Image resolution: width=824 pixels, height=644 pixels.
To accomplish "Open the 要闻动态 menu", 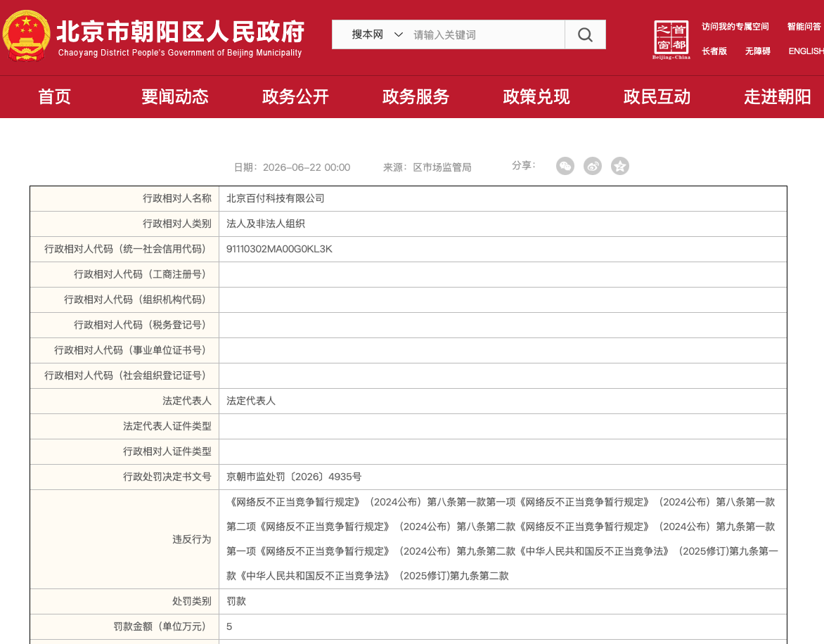I will tap(174, 96).
